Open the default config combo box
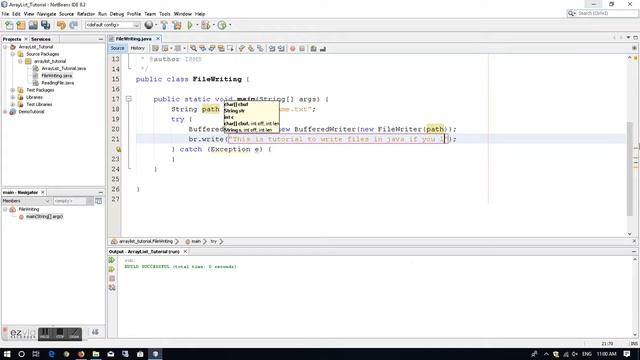Screen dimensions: 640x360 point(112,25)
